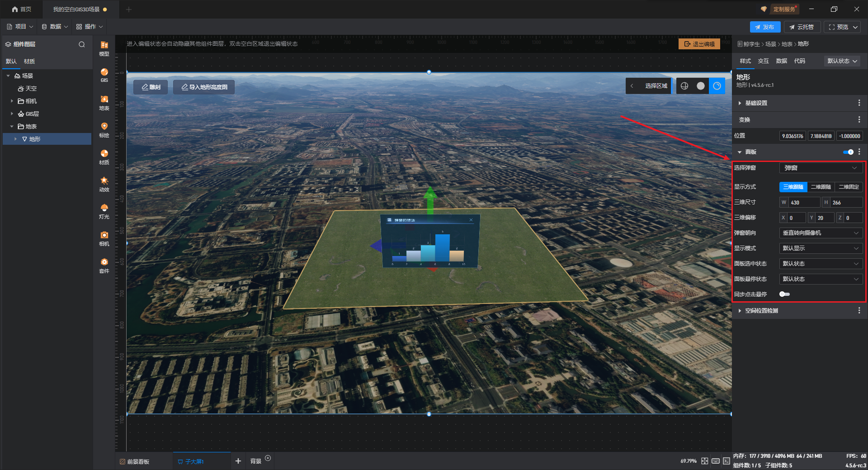Viewport: 868px width, 470px height.
Task: Open the 数据 menu in toolbar
Action: (55, 27)
